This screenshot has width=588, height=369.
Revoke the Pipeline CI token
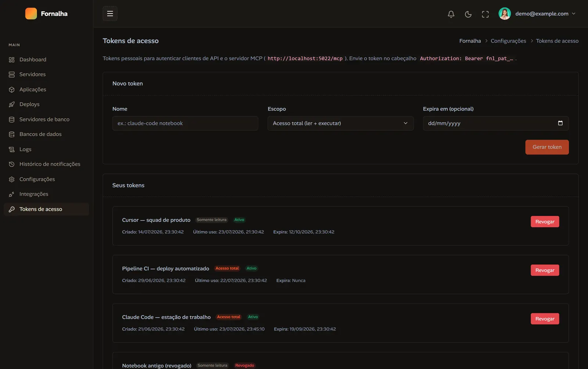click(x=545, y=270)
